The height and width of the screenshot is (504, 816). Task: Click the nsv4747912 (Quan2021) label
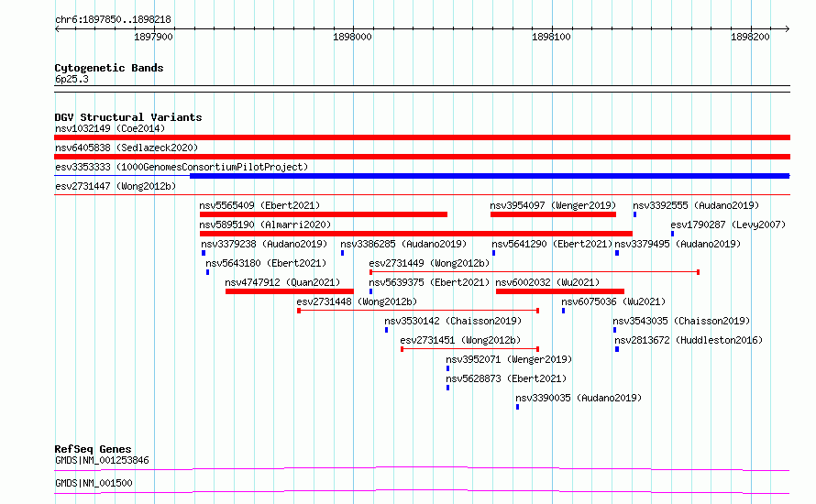coord(282,282)
